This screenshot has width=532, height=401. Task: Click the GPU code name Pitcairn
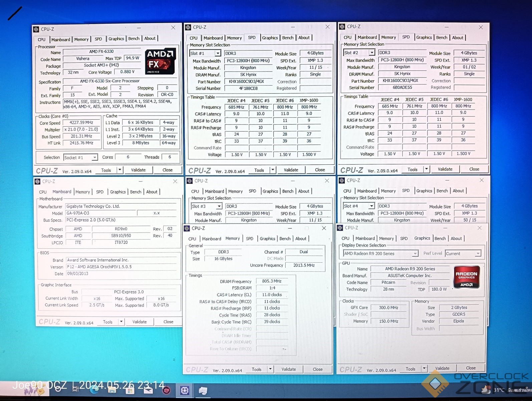click(x=388, y=282)
